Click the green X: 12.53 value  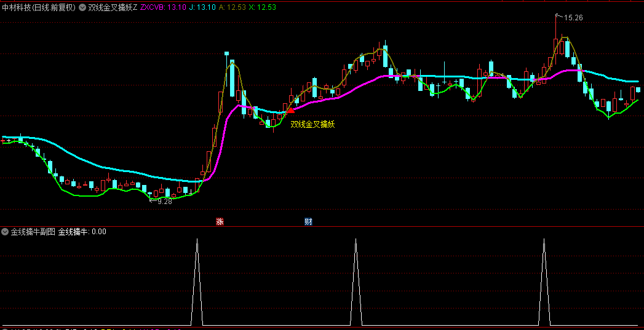click(263, 7)
